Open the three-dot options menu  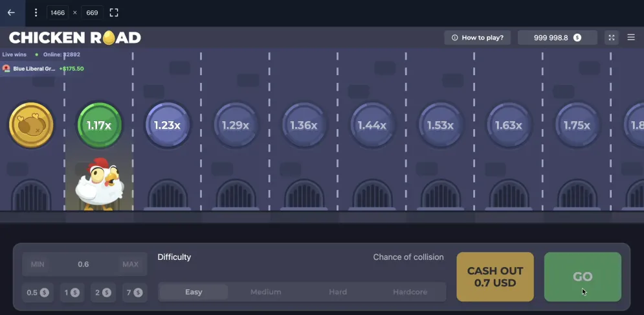click(x=36, y=13)
